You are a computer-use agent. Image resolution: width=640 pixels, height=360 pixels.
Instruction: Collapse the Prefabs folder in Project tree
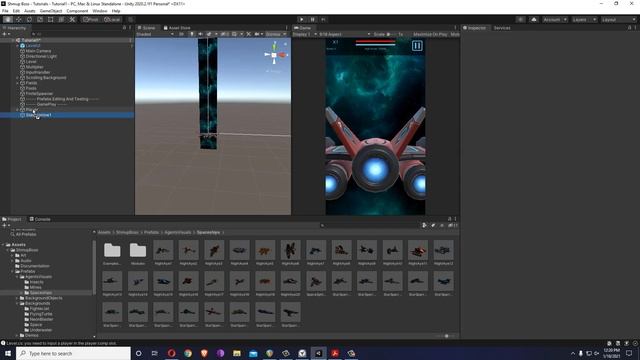(13, 271)
